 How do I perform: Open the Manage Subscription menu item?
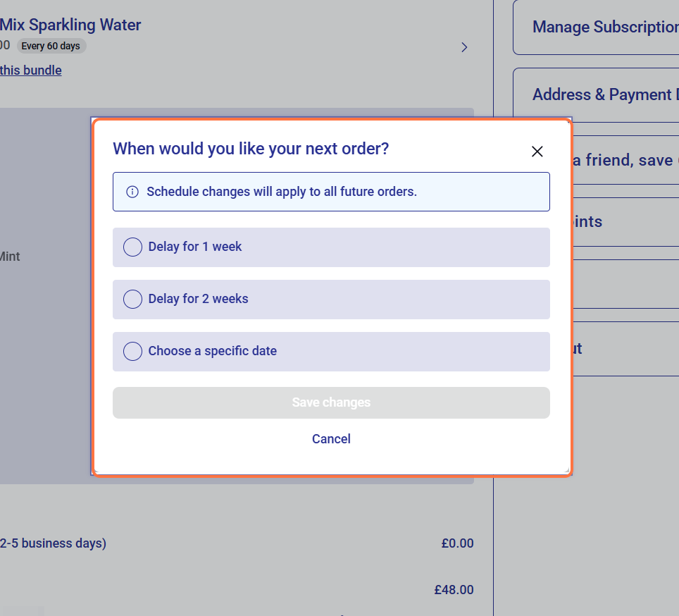[x=604, y=27]
